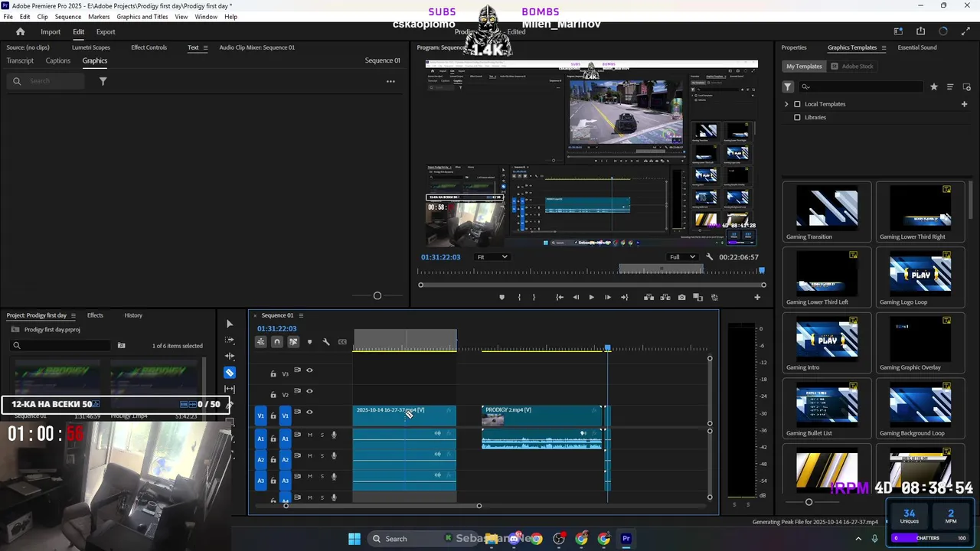The width and height of the screenshot is (980, 551).
Task: Open the Export workspace
Action: [x=106, y=31]
